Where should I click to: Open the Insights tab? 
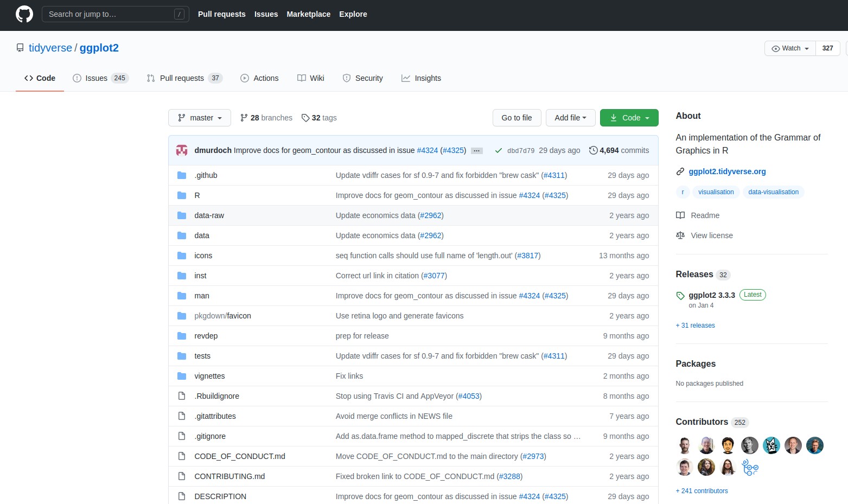point(421,78)
